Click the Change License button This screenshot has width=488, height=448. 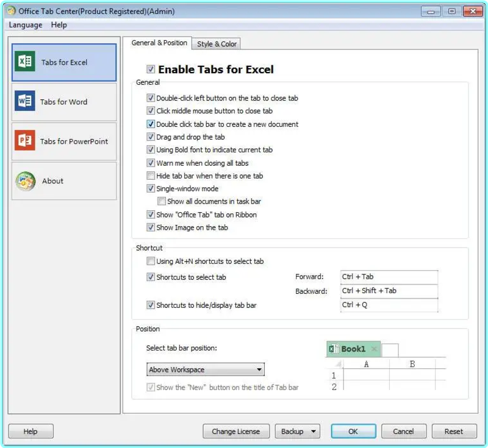236,431
